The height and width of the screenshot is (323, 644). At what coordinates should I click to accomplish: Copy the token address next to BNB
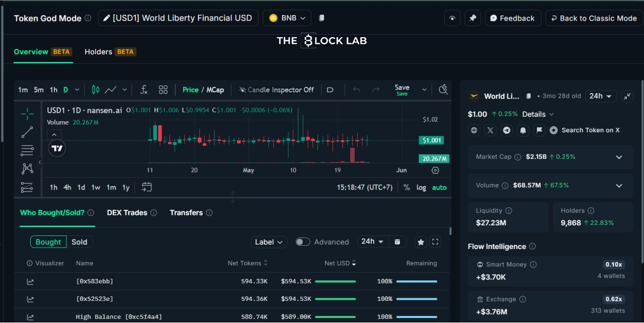coord(322,18)
